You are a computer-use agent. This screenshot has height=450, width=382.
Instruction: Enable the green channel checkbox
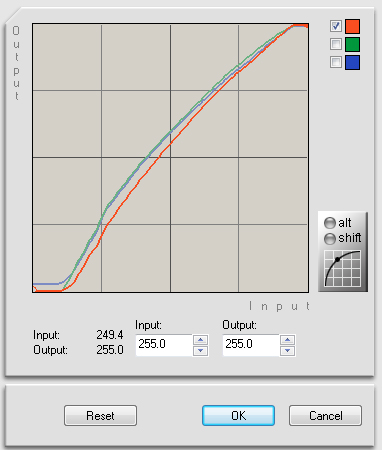pyautogui.click(x=336, y=44)
